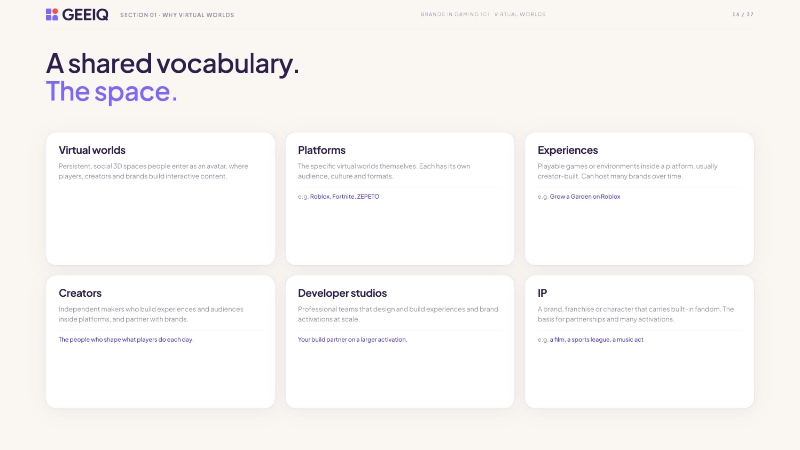Select the GEEIQ wordmark text
800x450 pixels.
pos(85,15)
